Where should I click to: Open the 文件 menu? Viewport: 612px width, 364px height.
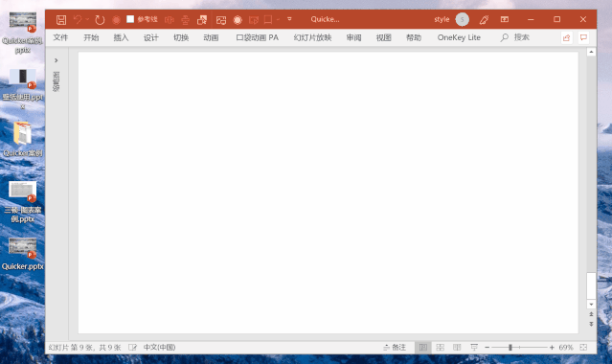[60, 37]
